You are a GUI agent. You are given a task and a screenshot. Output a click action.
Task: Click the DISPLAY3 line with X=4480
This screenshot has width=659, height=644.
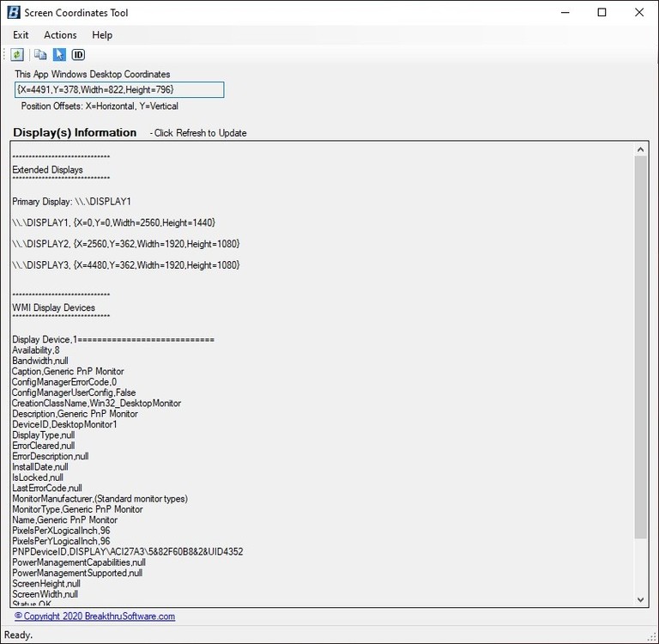point(125,265)
